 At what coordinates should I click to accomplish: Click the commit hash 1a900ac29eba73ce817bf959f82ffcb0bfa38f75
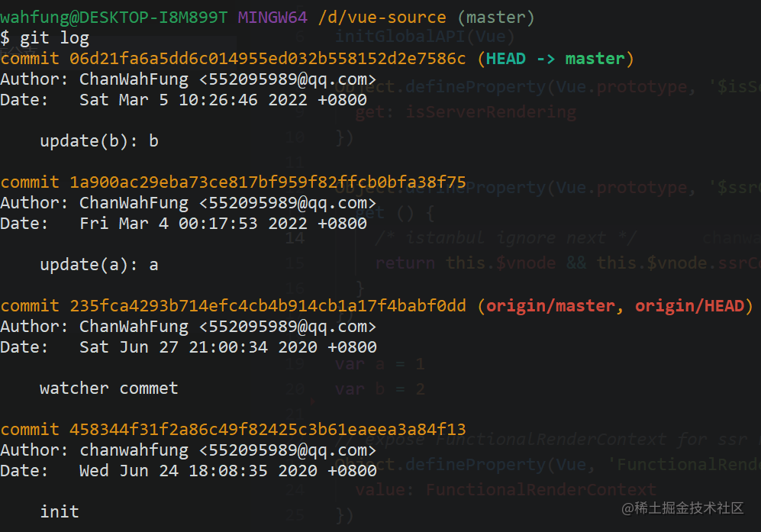(267, 182)
